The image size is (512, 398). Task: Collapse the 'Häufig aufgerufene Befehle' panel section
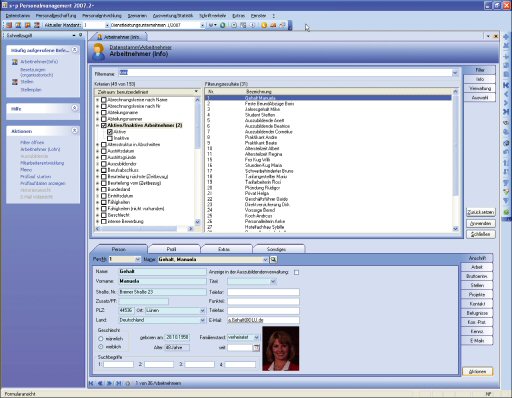point(75,50)
